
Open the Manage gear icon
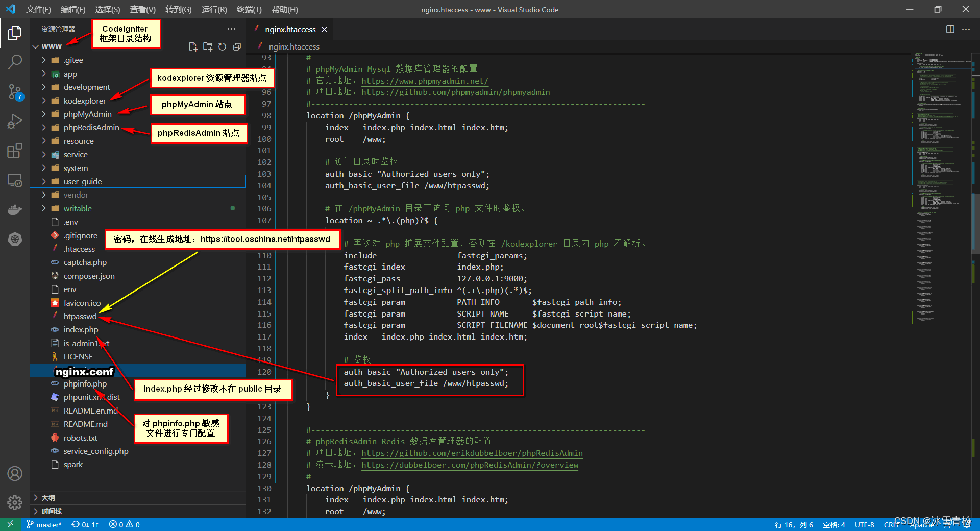pos(15,502)
